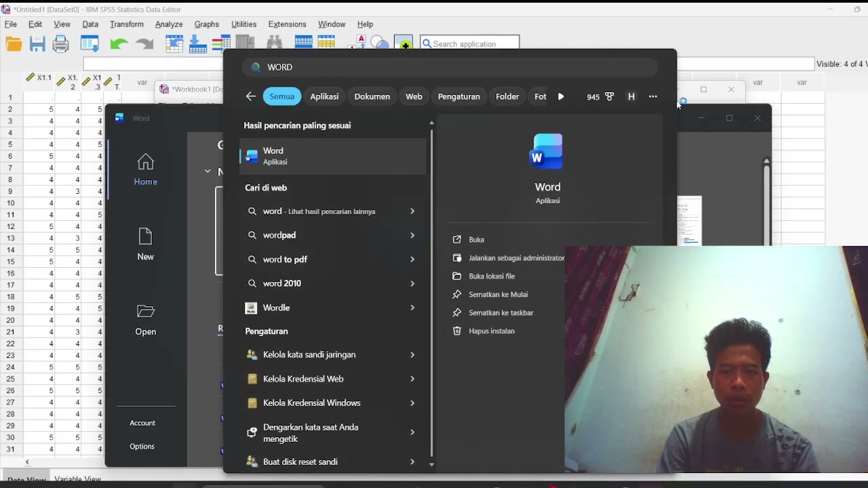Screen dimensions: 868x488
Task: Expand the 'word 2010' suggestion chevron
Action: [x=412, y=283]
